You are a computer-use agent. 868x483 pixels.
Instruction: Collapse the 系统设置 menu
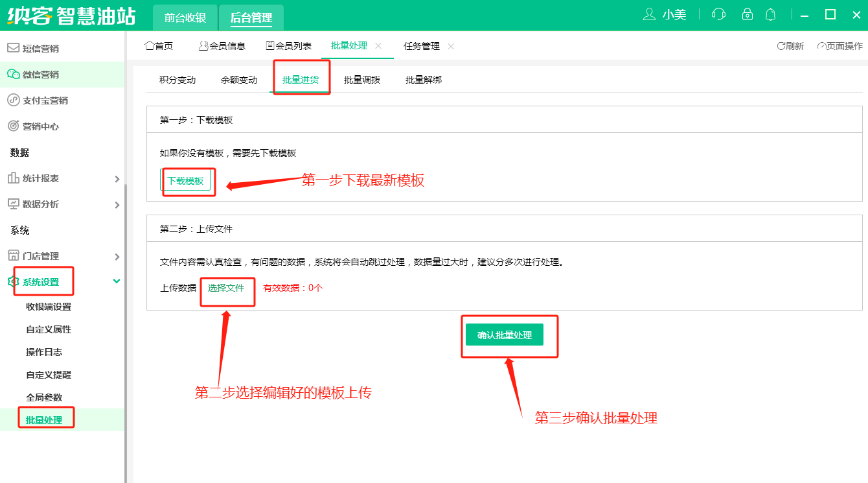[x=117, y=281]
